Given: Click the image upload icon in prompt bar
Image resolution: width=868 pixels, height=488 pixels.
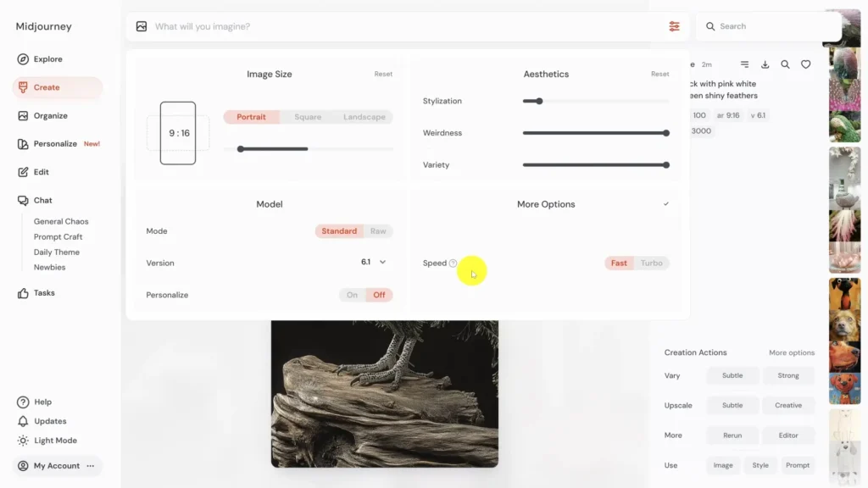Looking at the screenshot, I should click(x=142, y=26).
